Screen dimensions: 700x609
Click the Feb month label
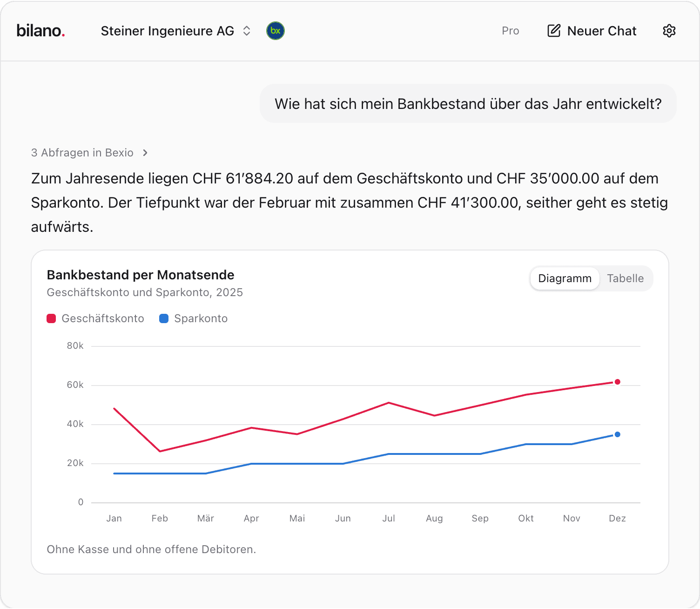click(160, 518)
